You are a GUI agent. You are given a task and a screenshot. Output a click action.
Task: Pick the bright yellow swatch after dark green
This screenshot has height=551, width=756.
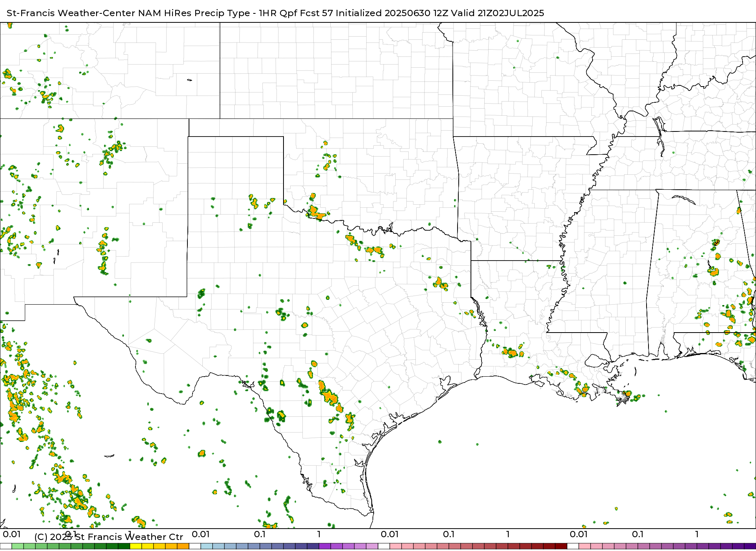tap(136, 546)
